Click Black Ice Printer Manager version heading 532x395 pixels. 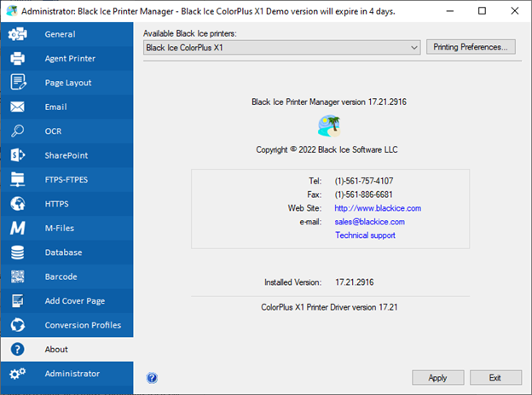(x=329, y=102)
